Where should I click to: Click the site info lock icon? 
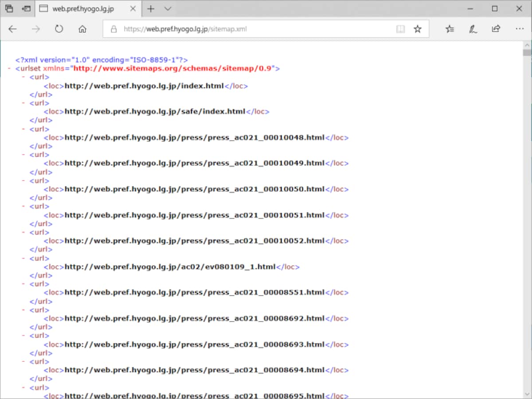coord(113,29)
